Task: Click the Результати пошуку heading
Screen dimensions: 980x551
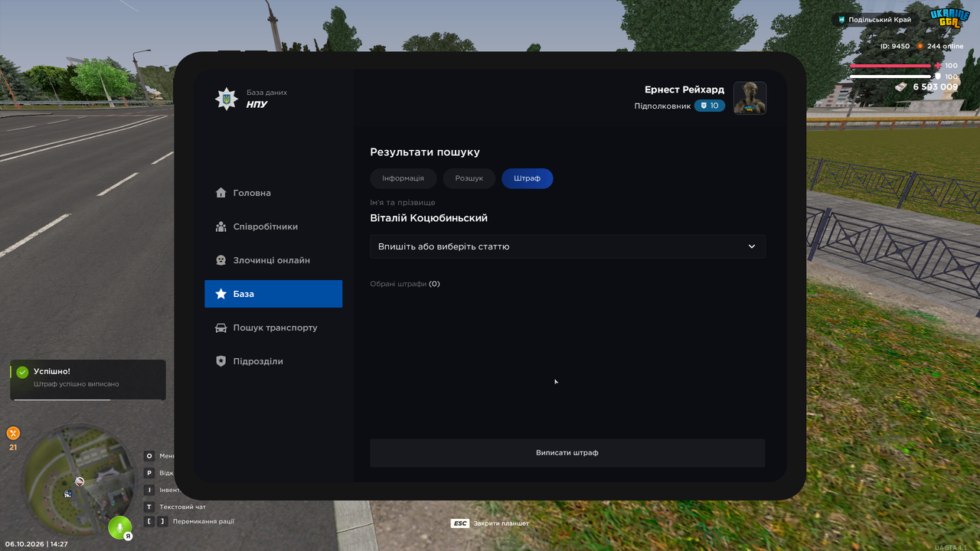Action: point(425,152)
